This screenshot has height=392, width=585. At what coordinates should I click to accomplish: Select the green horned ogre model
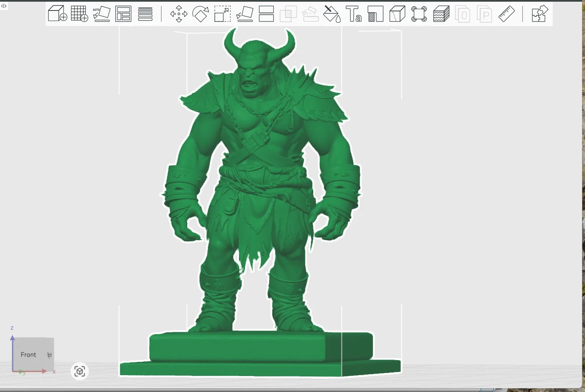[261, 202]
